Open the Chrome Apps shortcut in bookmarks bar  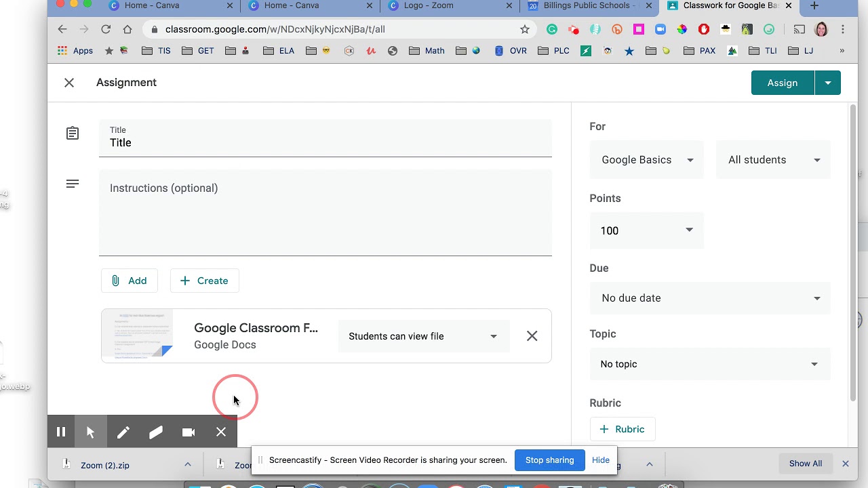pos(75,51)
